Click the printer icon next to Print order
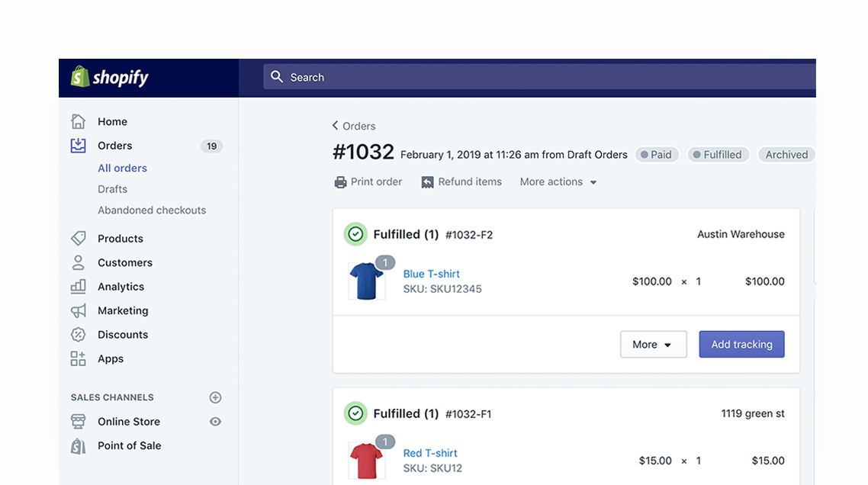This screenshot has width=868, height=485. (340, 181)
